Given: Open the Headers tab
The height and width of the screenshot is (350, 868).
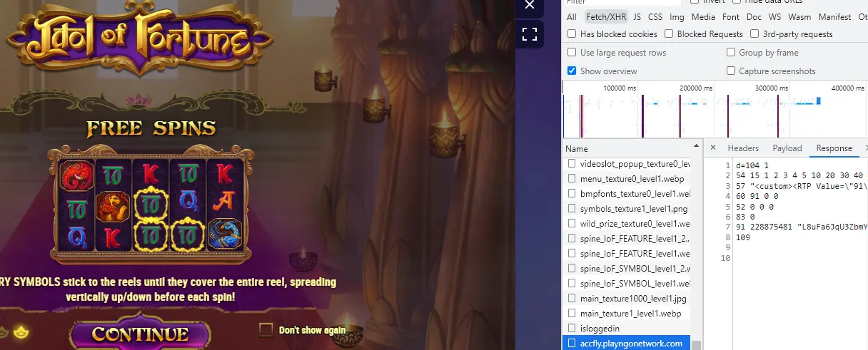Looking at the screenshot, I should tap(743, 148).
